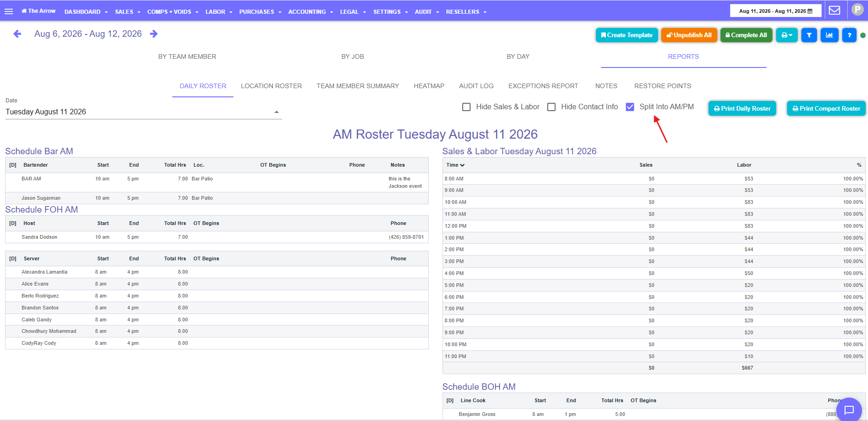Click Jason Sugarman roster row name
The width and height of the screenshot is (868, 421).
(x=41, y=198)
